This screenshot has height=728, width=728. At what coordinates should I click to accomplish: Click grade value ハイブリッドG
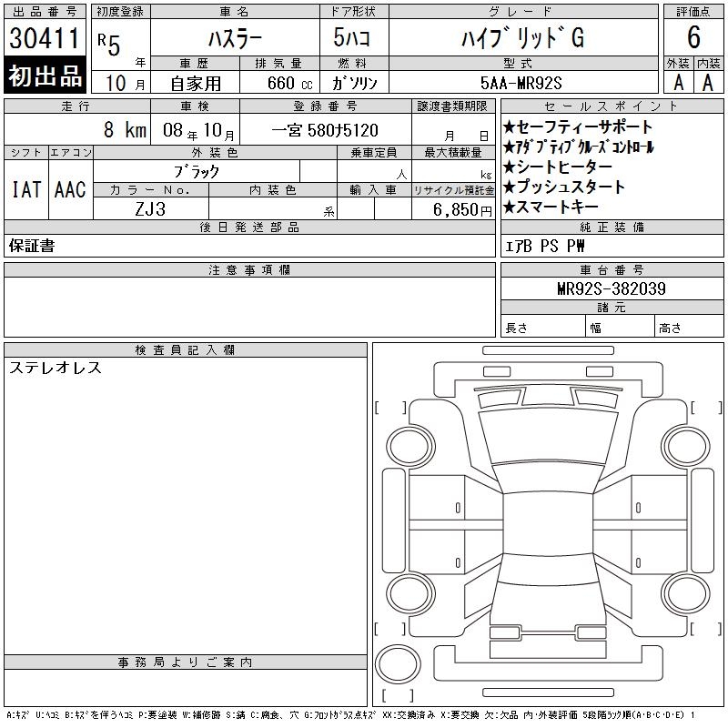522,38
